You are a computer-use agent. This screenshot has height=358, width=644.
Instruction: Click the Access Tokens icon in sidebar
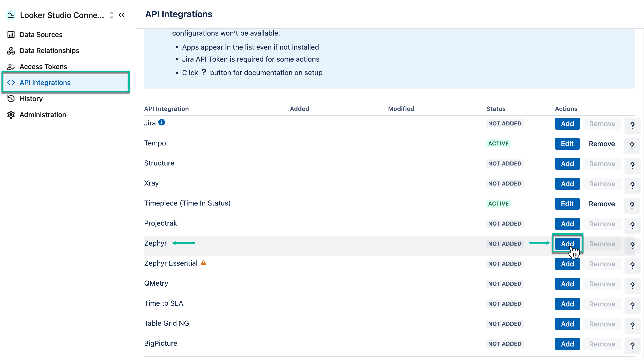(11, 66)
